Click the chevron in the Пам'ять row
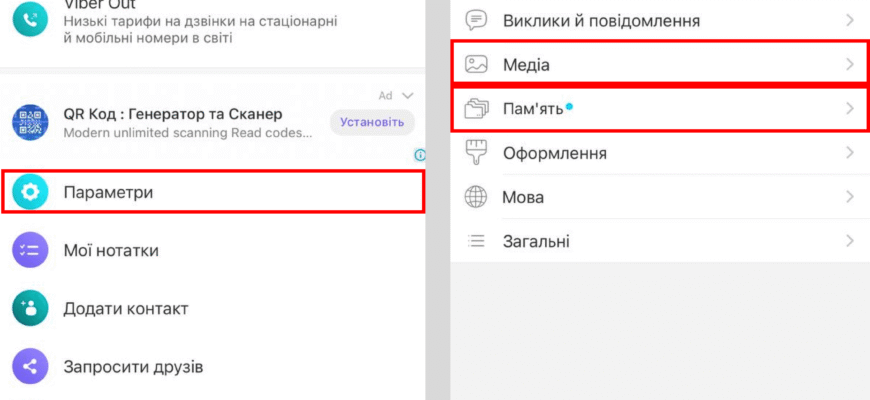Screen dimensions: 870x400 pos(850,109)
